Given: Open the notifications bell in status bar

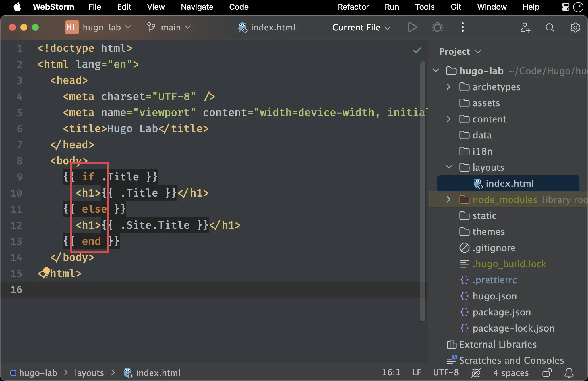Looking at the screenshot, I should 569,373.
